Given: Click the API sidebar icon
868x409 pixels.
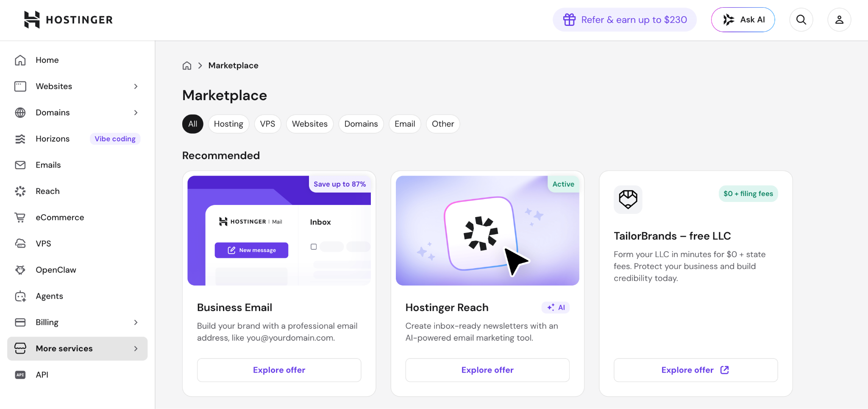Looking at the screenshot, I should click(x=20, y=375).
